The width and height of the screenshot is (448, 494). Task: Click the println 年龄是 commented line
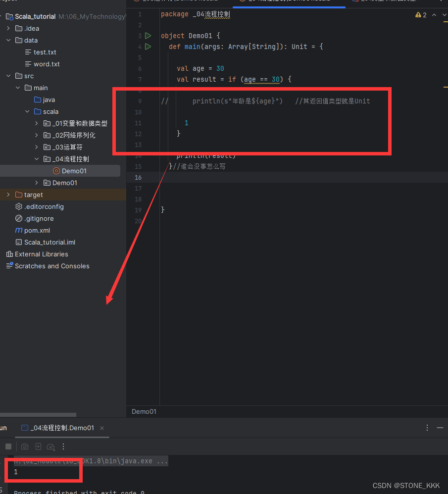coord(266,101)
